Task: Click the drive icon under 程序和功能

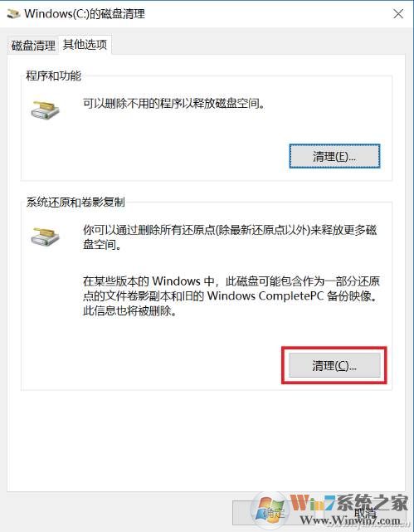Action: click(x=45, y=110)
